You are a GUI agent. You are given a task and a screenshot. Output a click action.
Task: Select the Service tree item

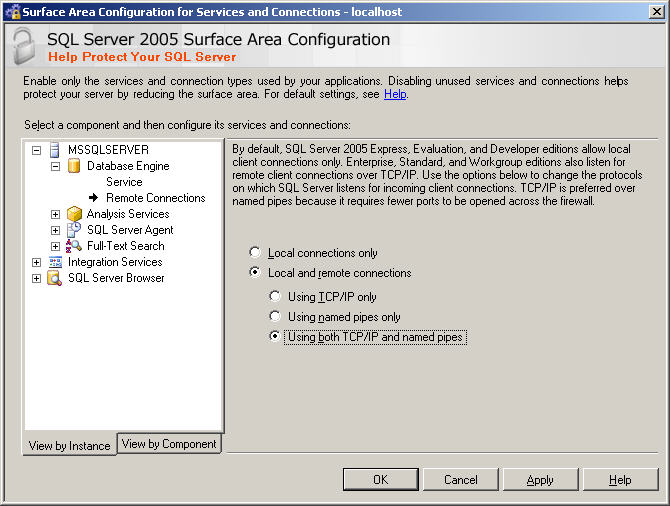pyautogui.click(x=124, y=182)
